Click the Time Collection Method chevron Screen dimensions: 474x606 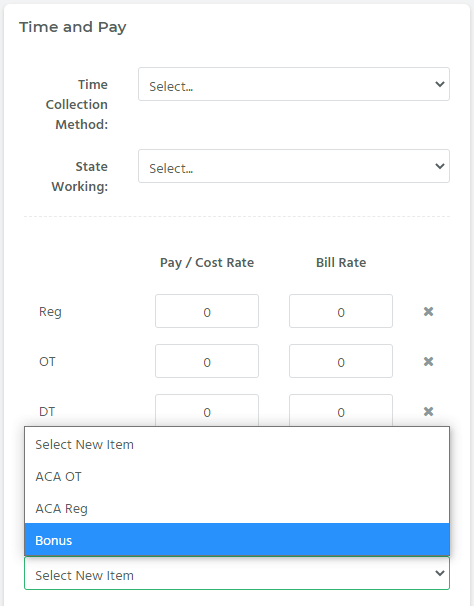[440, 84]
